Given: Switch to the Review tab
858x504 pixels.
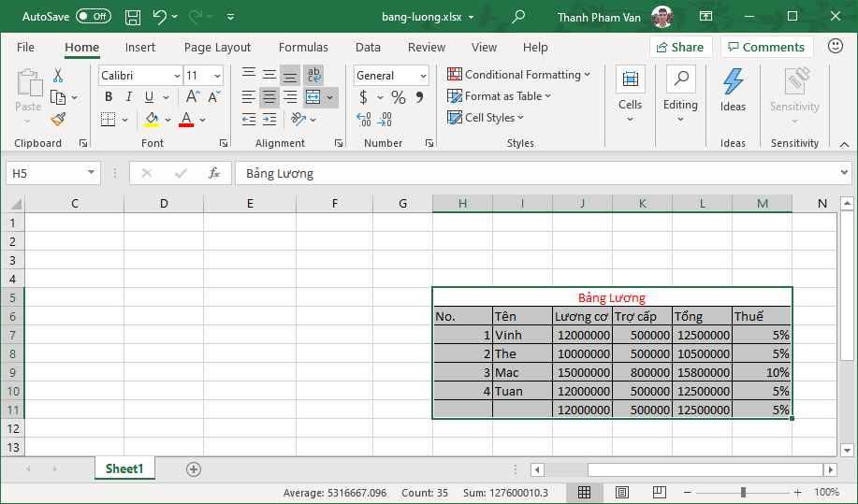Looking at the screenshot, I should [427, 47].
